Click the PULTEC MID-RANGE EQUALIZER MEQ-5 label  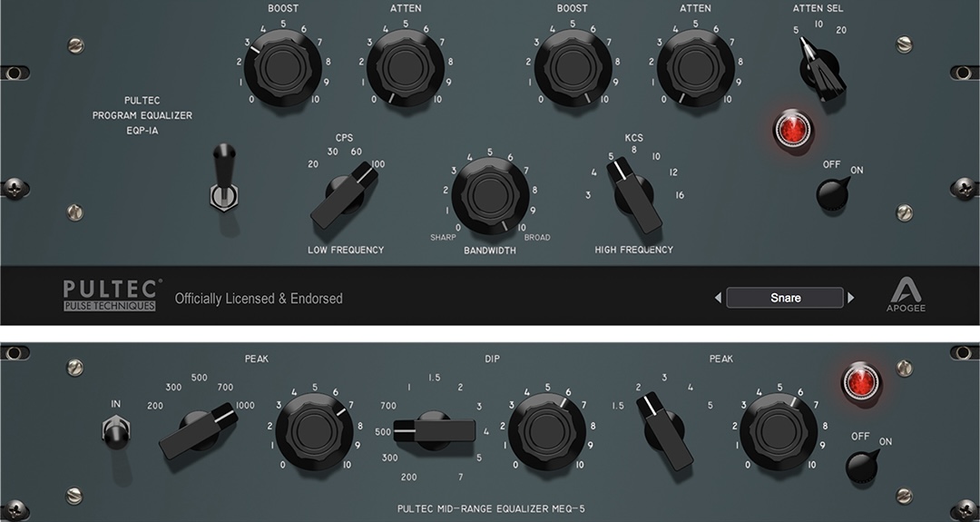pos(491,509)
